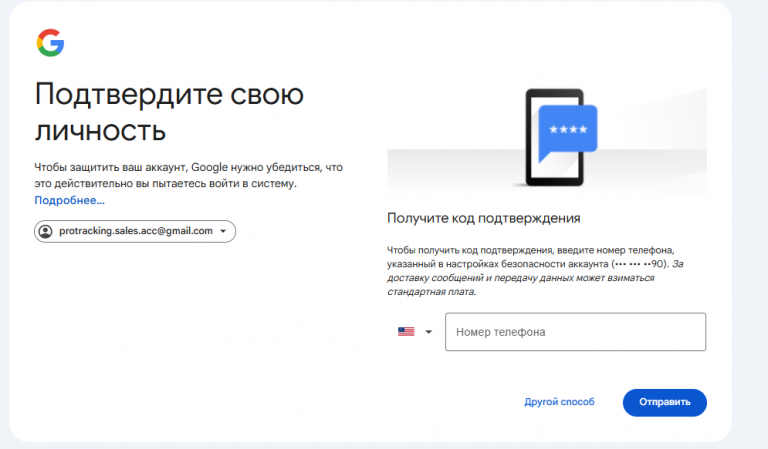This screenshot has height=449, width=768.
Task: Click heading Подтвердите свою личность
Action: (x=169, y=112)
